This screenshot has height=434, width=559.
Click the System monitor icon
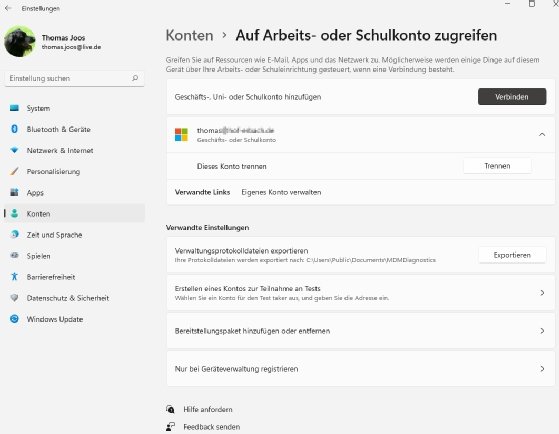14,108
